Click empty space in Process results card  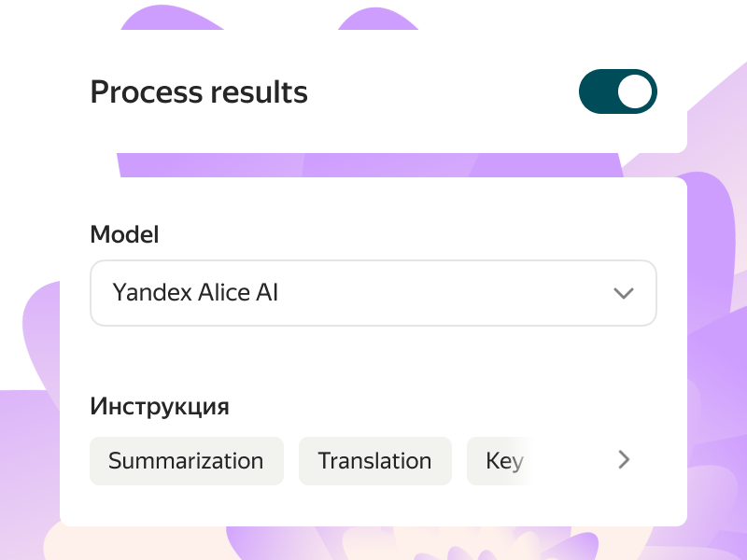point(439,91)
